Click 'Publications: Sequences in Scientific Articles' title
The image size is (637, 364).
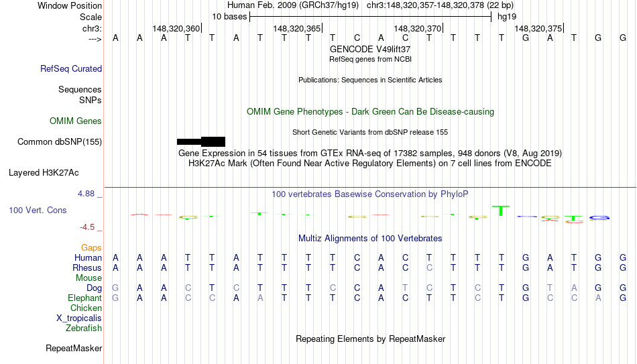pos(370,80)
